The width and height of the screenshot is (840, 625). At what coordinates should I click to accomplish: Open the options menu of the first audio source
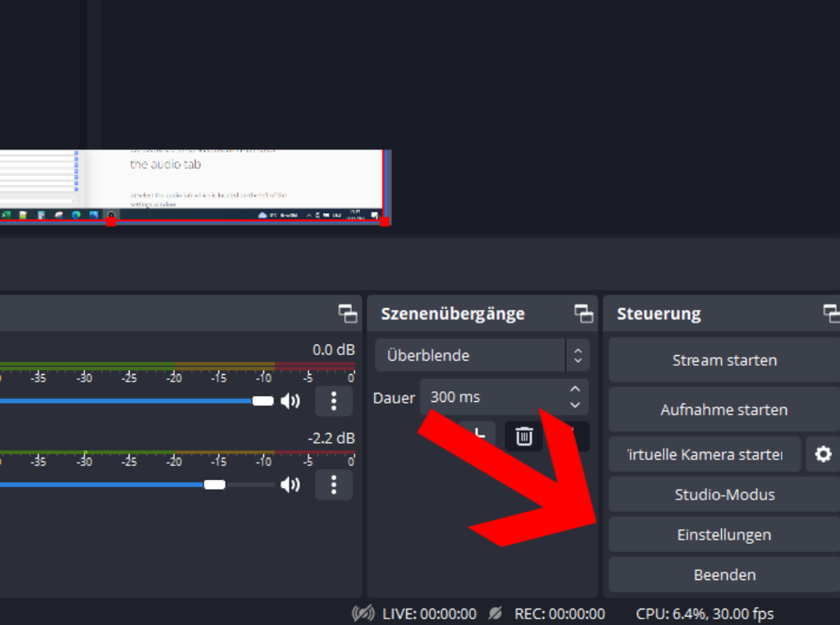tap(334, 400)
